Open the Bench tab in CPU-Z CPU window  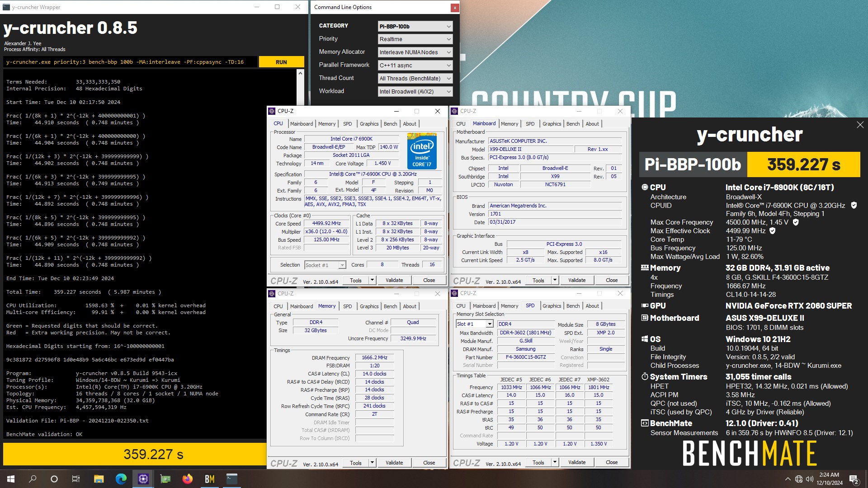point(391,124)
